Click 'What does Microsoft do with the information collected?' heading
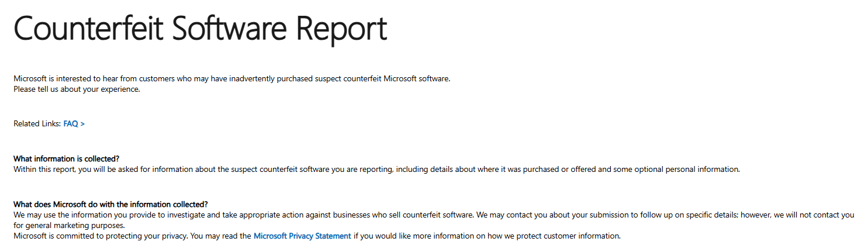Viewport: 868px width, 245px height. click(x=110, y=205)
